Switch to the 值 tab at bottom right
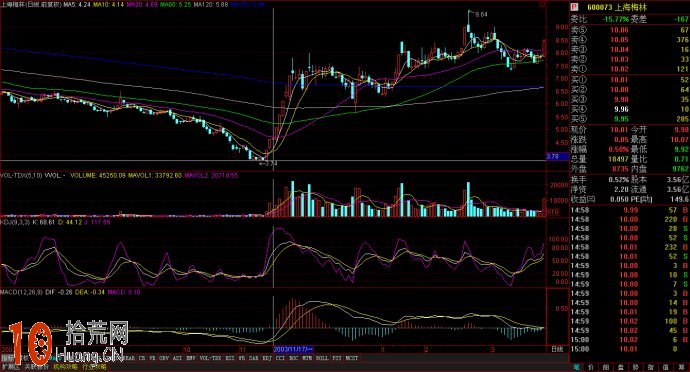 [666, 367]
